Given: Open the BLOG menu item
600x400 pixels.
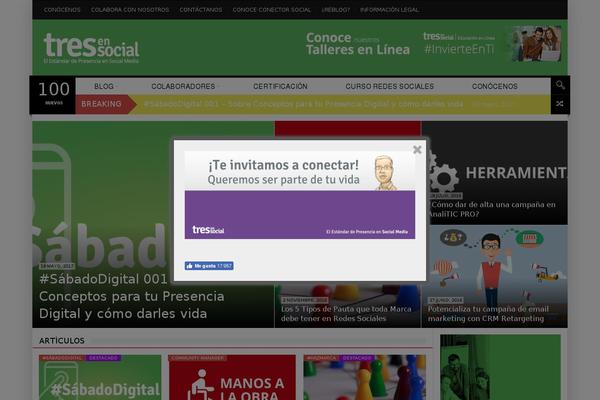Looking at the screenshot, I should (104, 86).
